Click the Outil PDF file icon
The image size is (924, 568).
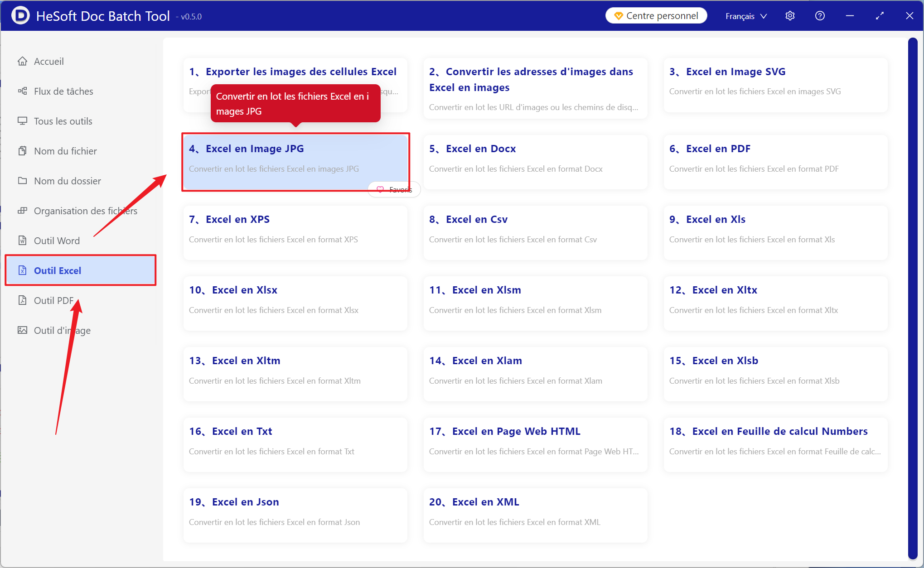coord(22,300)
